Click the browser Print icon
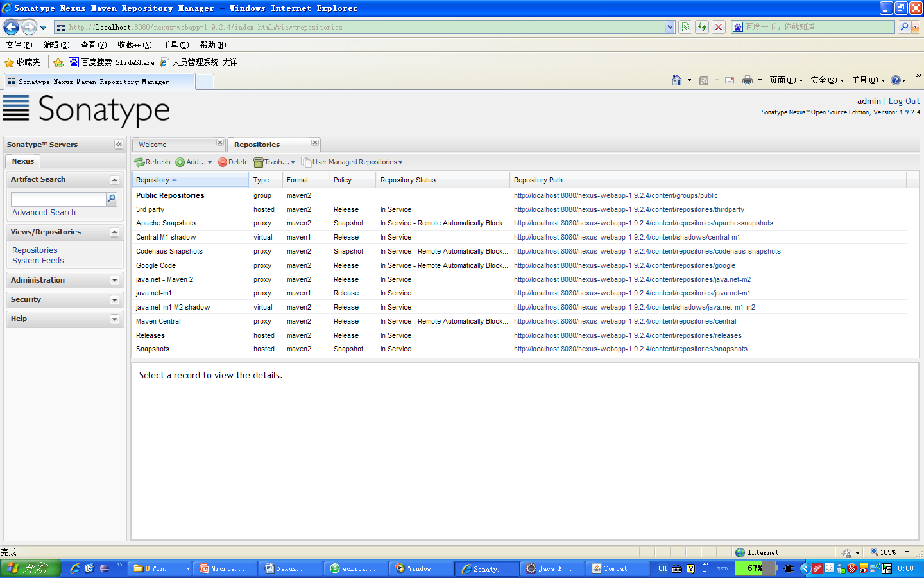Image resolution: width=924 pixels, height=578 pixels. click(747, 80)
